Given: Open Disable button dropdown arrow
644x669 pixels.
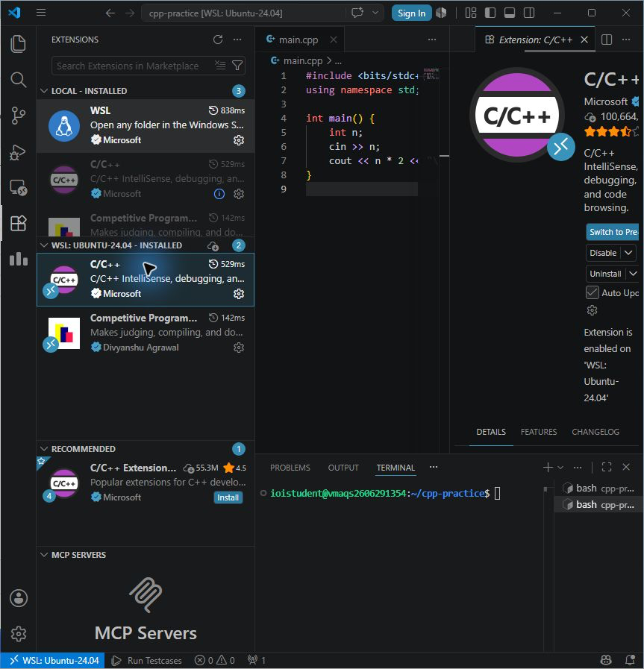Looking at the screenshot, I should 628,253.
